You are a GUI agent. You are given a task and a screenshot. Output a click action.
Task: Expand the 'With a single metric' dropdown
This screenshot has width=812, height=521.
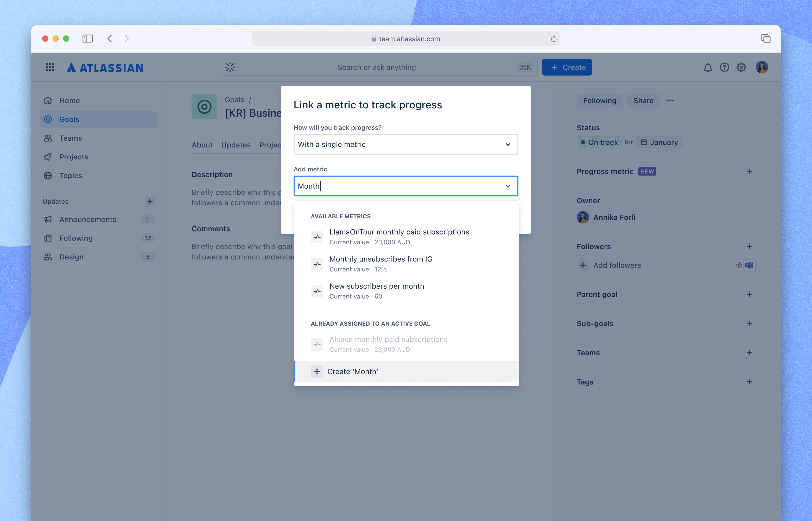click(405, 145)
